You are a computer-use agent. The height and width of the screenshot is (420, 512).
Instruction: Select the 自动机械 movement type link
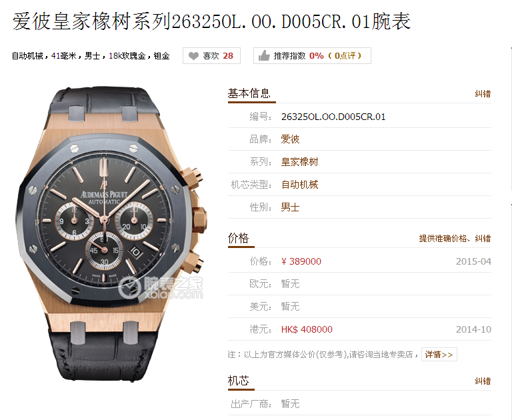coord(299,185)
